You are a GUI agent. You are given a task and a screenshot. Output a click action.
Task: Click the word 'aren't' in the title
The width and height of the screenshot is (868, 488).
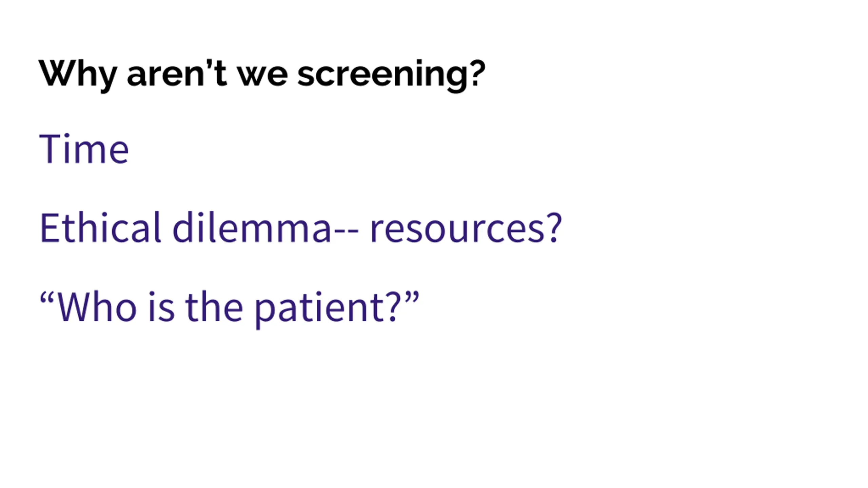click(x=177, y=74)
